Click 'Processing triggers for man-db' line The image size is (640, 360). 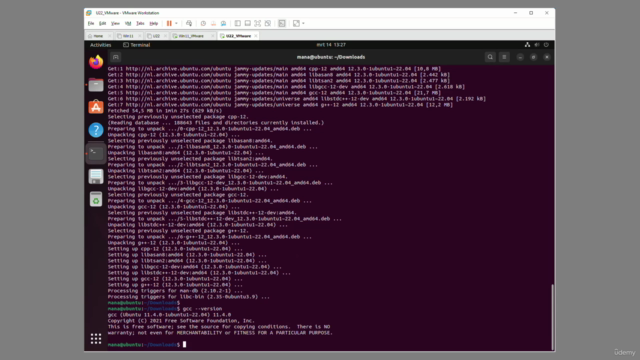tap(175, 291)
